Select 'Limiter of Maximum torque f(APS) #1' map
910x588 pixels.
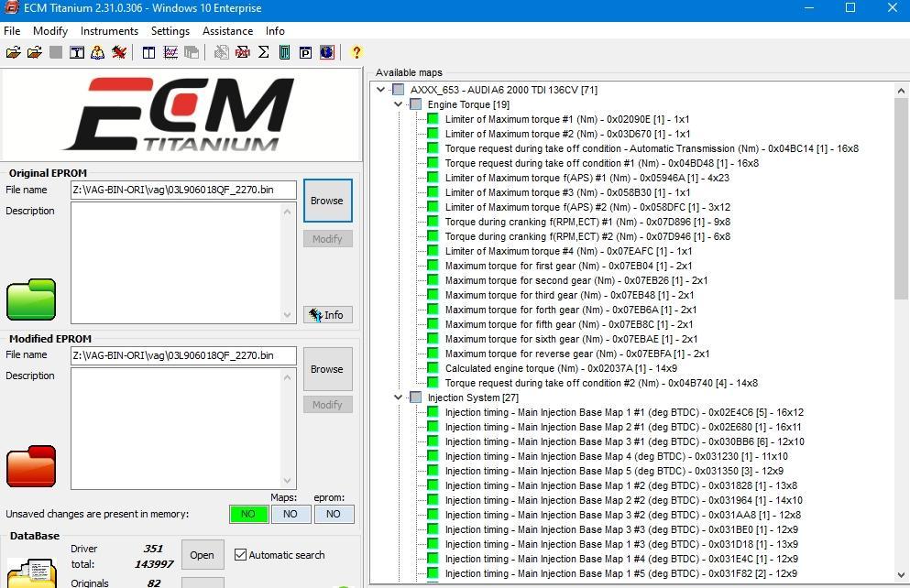(x=587, y=178)
